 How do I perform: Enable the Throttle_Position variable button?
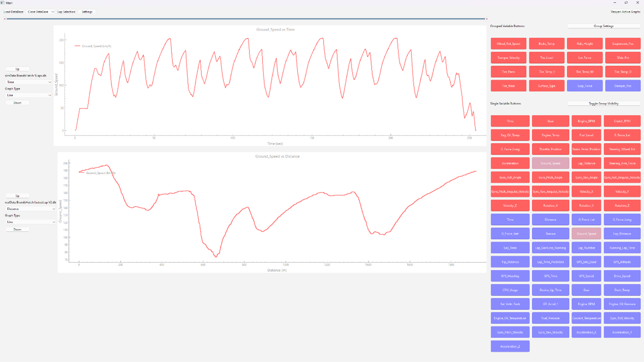click(550, 149)
